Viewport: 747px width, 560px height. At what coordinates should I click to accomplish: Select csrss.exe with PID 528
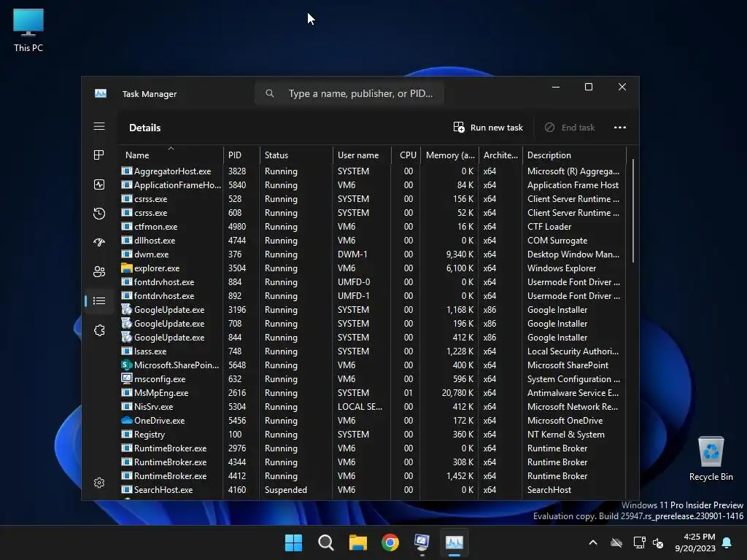pos(371,198)
